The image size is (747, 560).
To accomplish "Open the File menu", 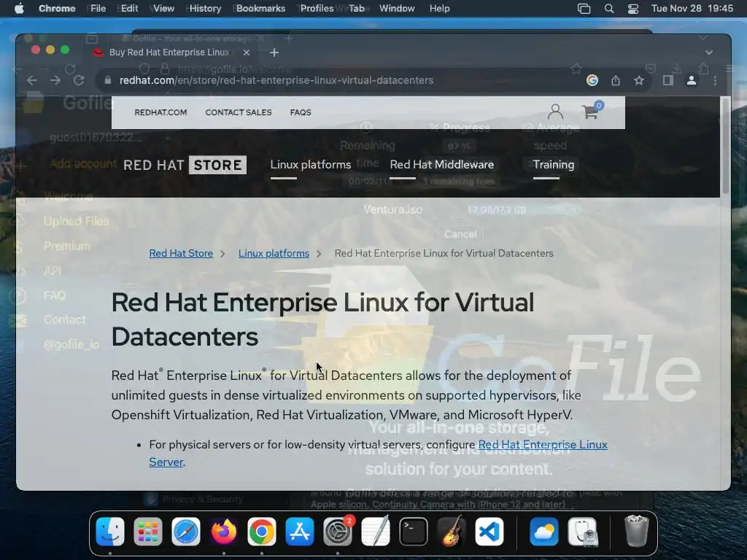I will [98, 9].
